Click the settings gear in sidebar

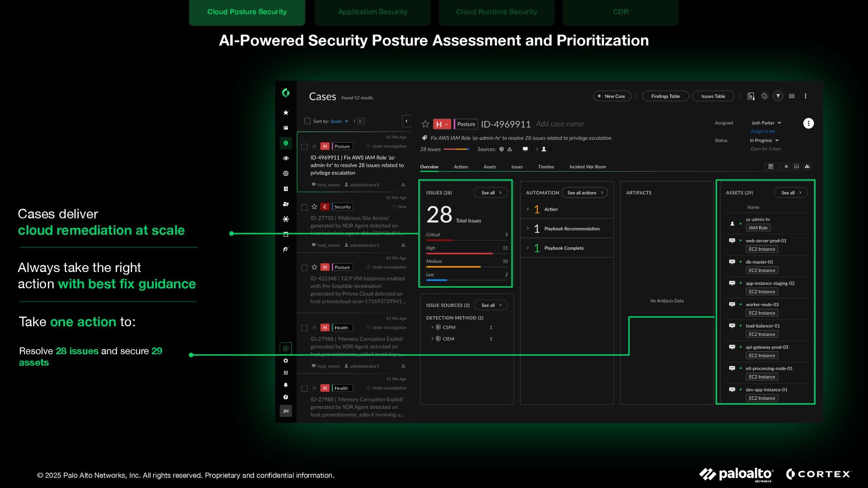(x=286, y=361)
